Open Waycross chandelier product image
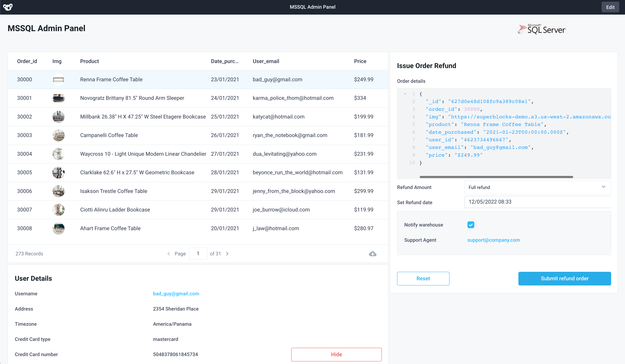The height and width of the screenshot is (364, 625). pos(59,154)
